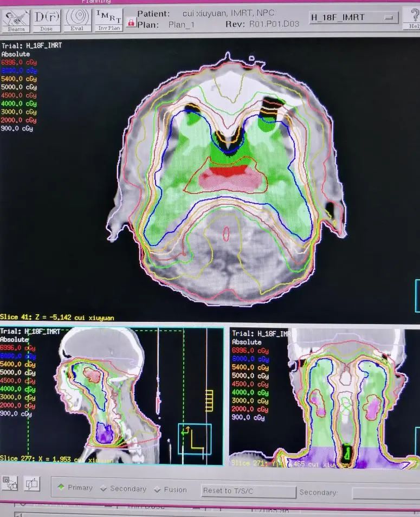
Task: Open the H_18F_IMRT trial dropdown
Action: click(353, 17)
